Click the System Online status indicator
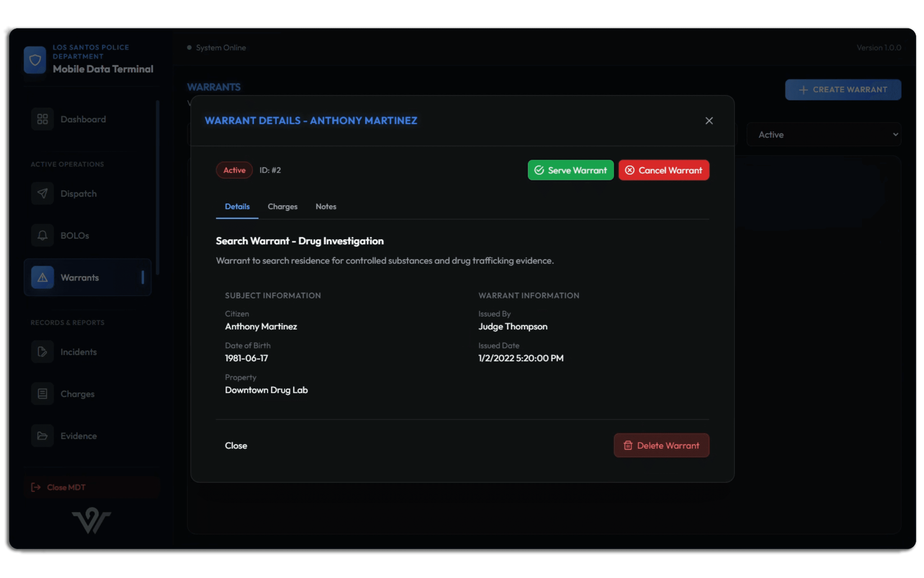The image size is (924, 578). pos(217,48)
